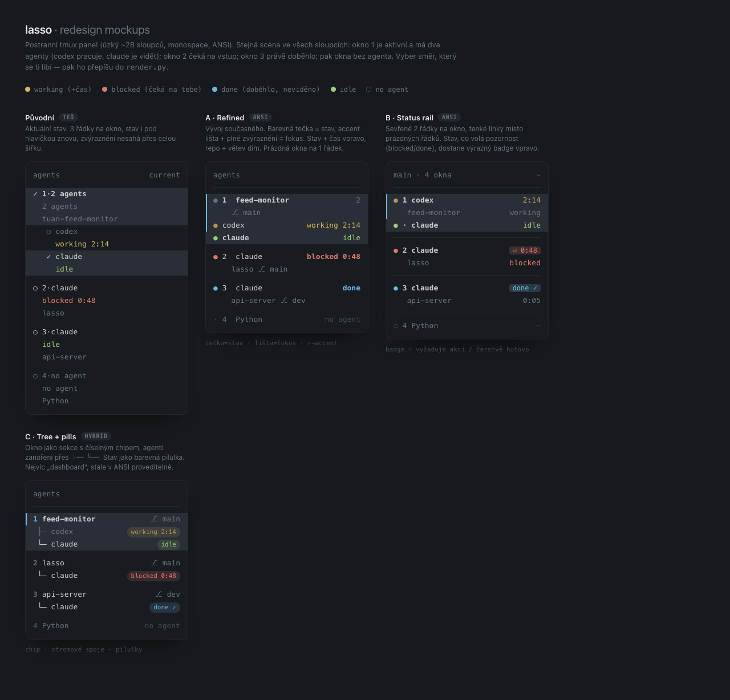Click 'blocked 0:48' in panel A

pos(334,257)
